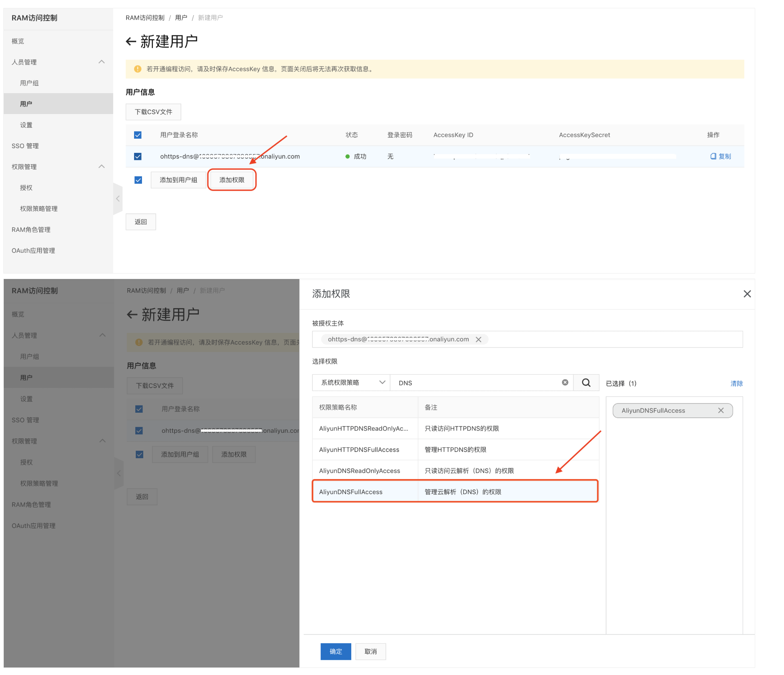Screen dimensions: 784x675
Task: Click the back arrow beside 新建用户 title
Action: [131, 42]
